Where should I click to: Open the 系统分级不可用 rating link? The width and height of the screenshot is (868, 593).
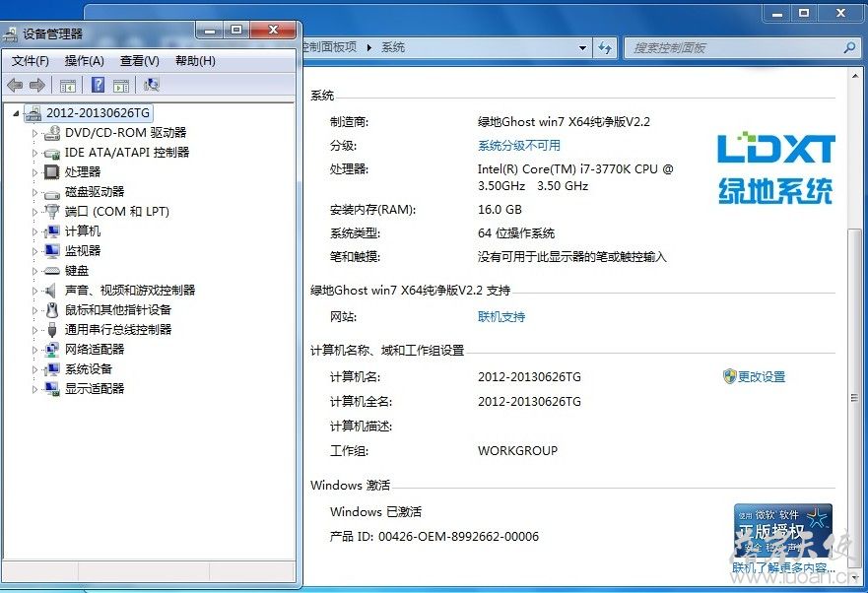[x=518, y=146]
